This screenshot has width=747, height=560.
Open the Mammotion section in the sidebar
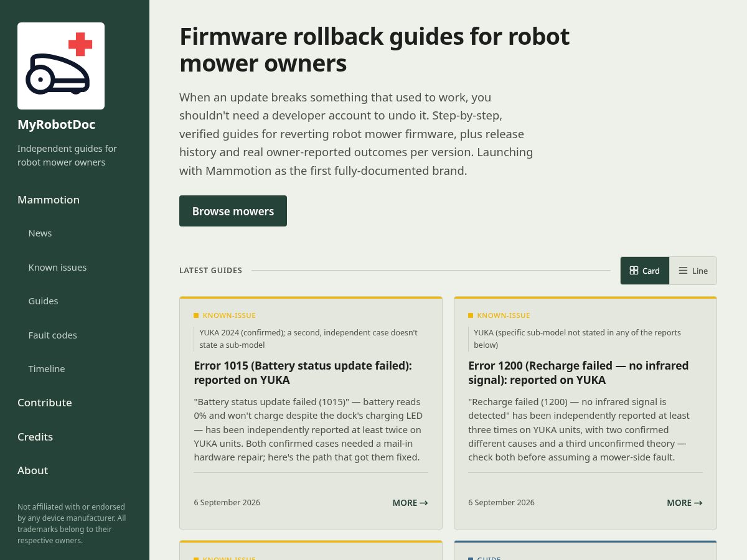49,200
